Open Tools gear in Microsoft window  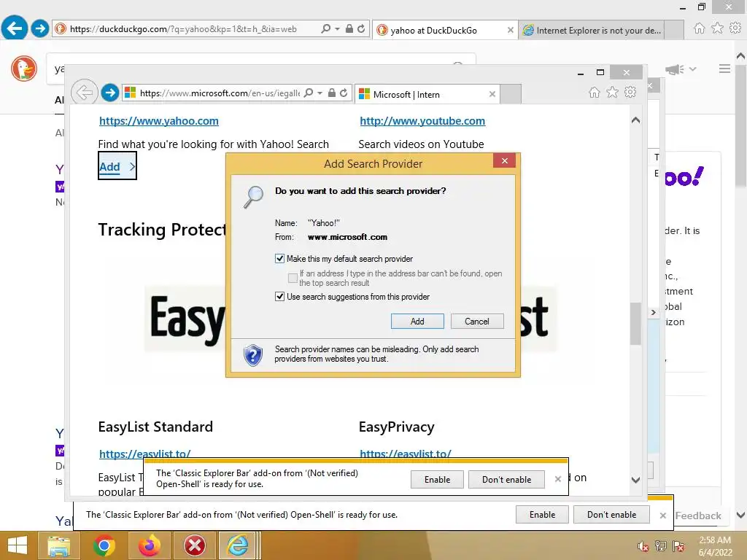click(630, 92)
